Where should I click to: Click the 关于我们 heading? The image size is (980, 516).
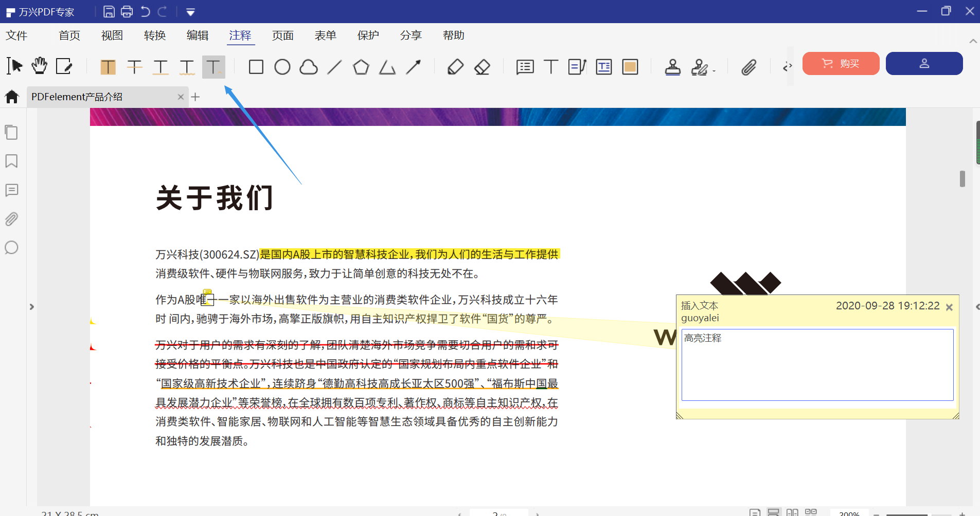pos(215,198)
